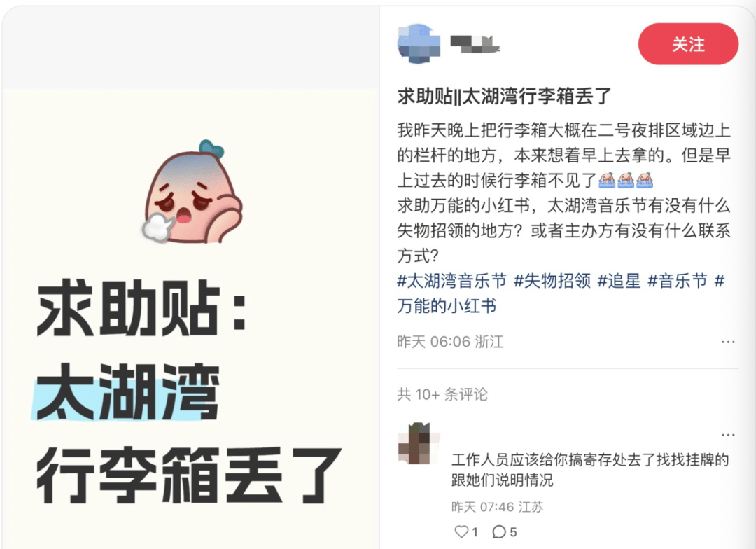Open the three-dot menu beside post timestamp

tap(727, 342)
